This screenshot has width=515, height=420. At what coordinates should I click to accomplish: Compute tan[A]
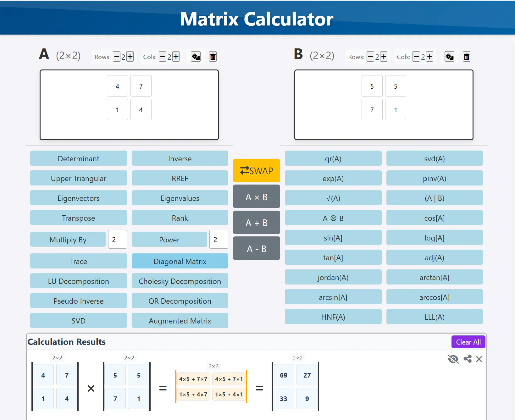(x=333, y=257)
